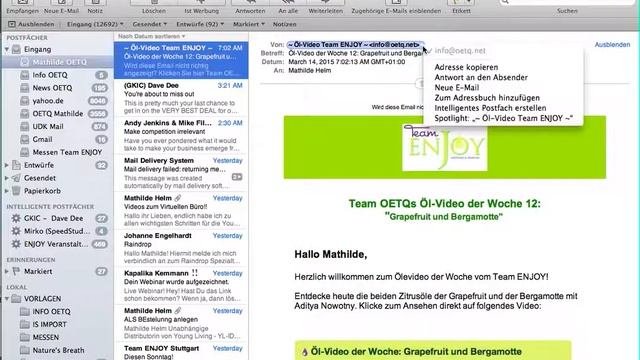
Task: Hide mailbox list with Ausblenden button
Action: 31,24
